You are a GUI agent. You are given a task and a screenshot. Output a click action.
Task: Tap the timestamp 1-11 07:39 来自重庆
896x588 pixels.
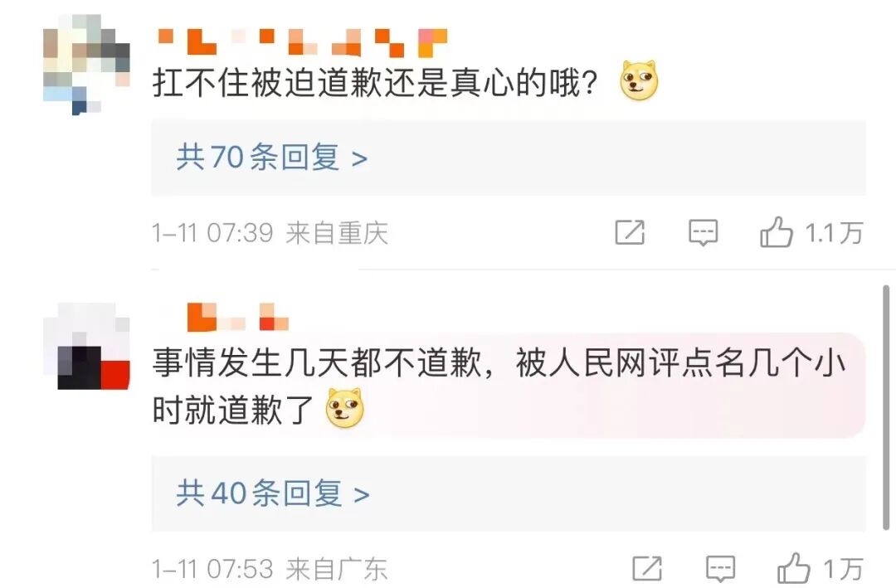click(270, 233)
